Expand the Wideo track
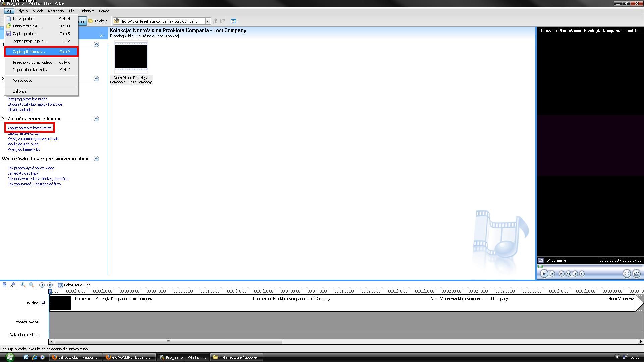 (x=43, y=302)
